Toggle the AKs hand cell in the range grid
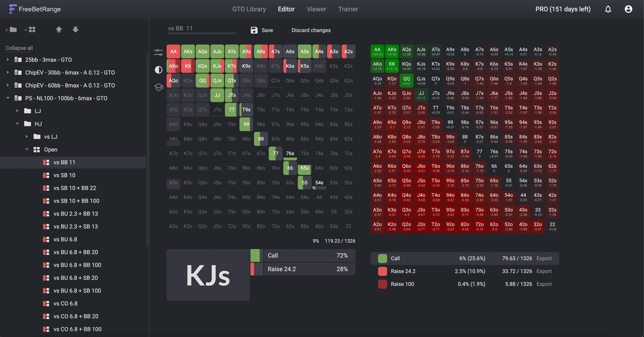 pyautogui.click(x=188, y=52)
